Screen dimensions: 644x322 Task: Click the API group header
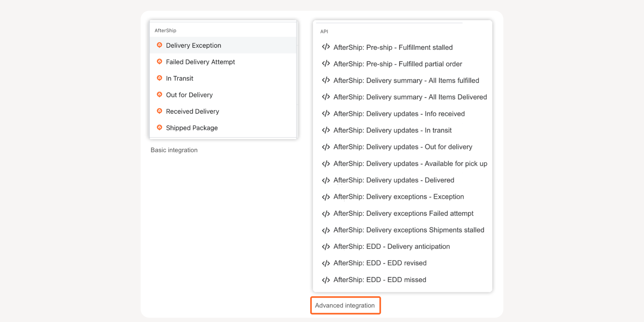point(324,32)
